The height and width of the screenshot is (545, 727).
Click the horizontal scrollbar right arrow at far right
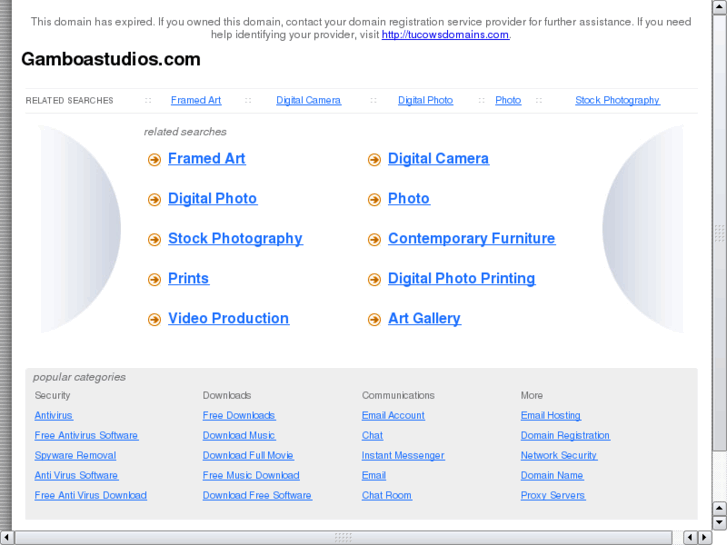705,537
